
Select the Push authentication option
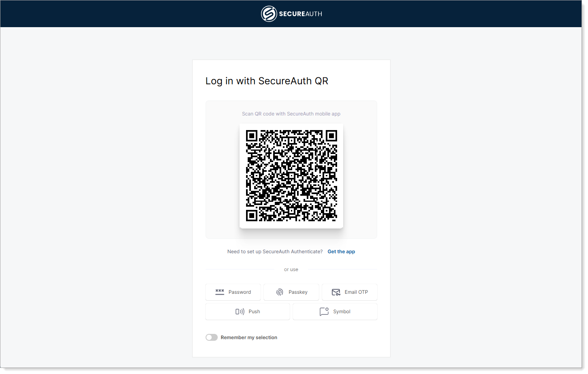coord(247,311)
